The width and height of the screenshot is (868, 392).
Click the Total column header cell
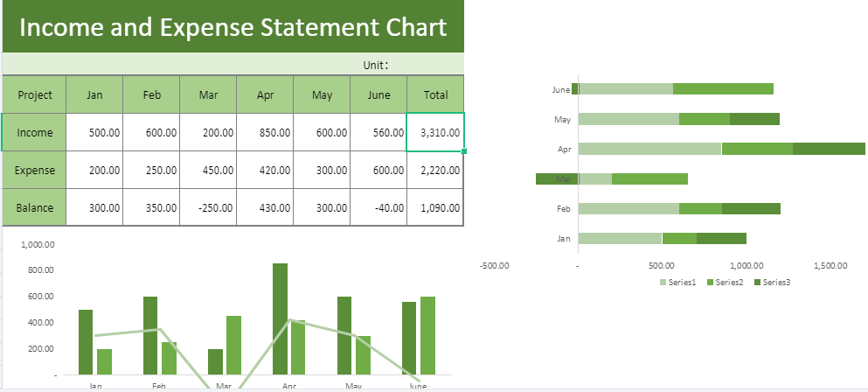[x=435, y=94]
